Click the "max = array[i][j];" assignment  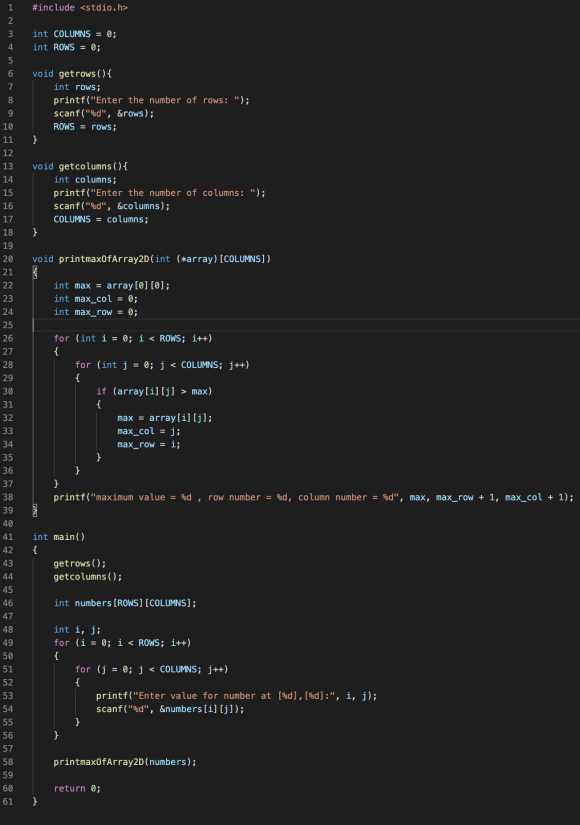coord(165,418)
